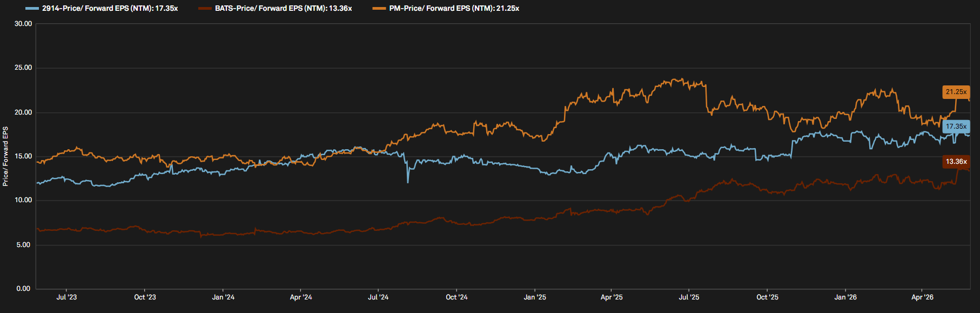Click the 5.00 y-axis label

tap(23, 245)
